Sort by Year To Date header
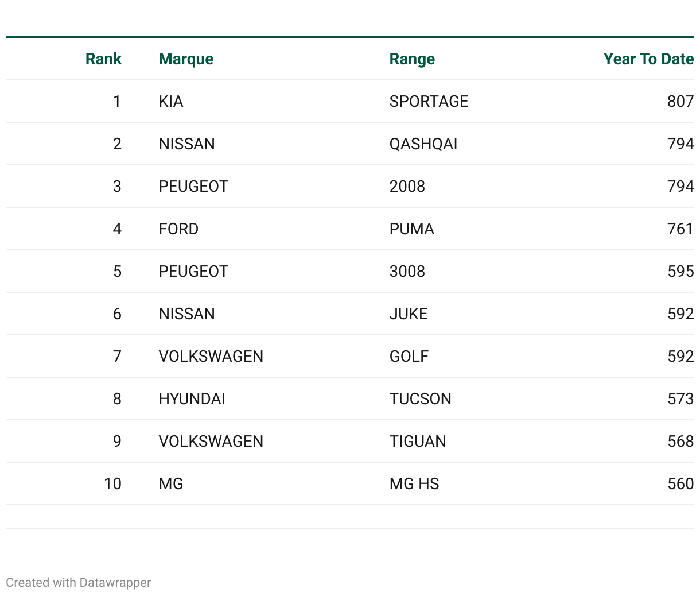The width and height of the screenshot is (700, 596). [648, 59]
